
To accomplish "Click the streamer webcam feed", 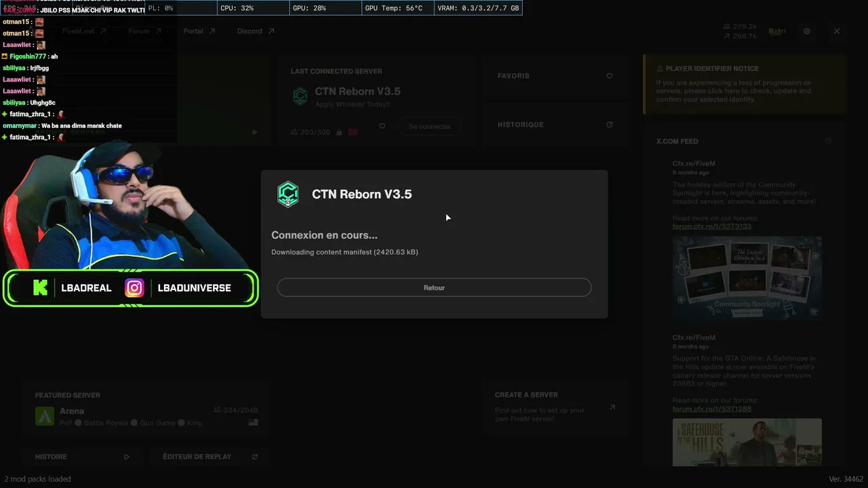I will click(125, 207).
